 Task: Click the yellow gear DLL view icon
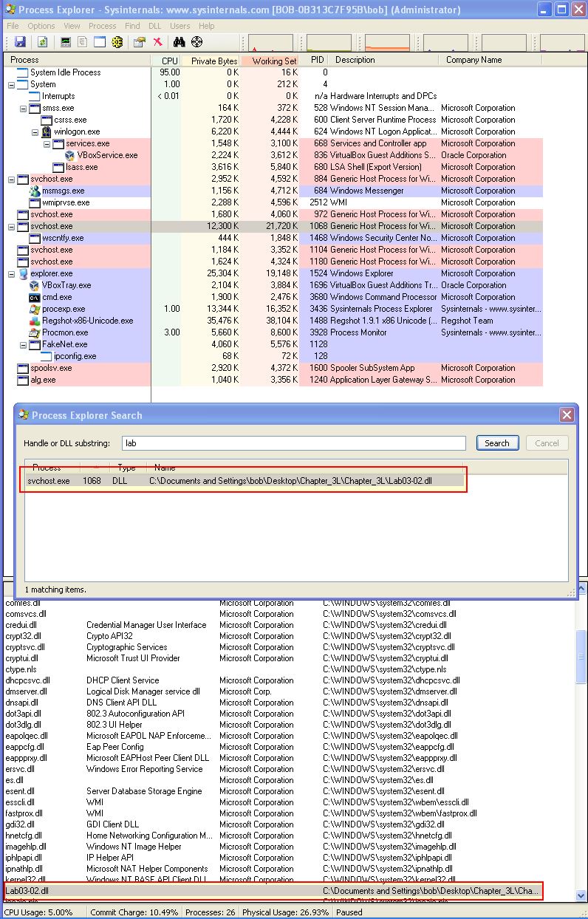[117, 42]
